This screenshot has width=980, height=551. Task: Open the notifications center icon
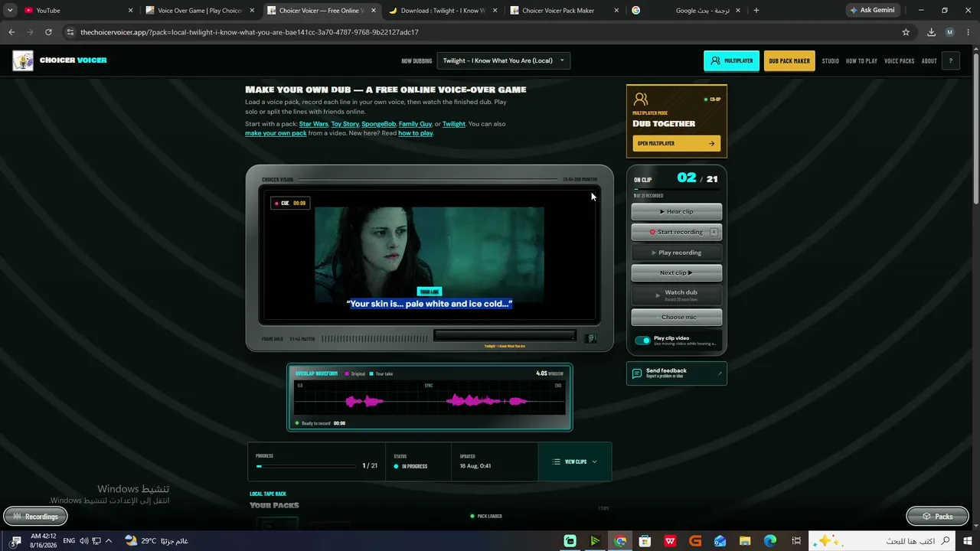(x=15, y=541)
